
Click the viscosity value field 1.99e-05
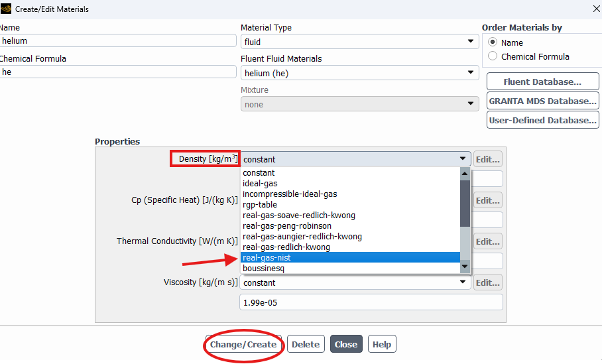(x=371, y=302)
